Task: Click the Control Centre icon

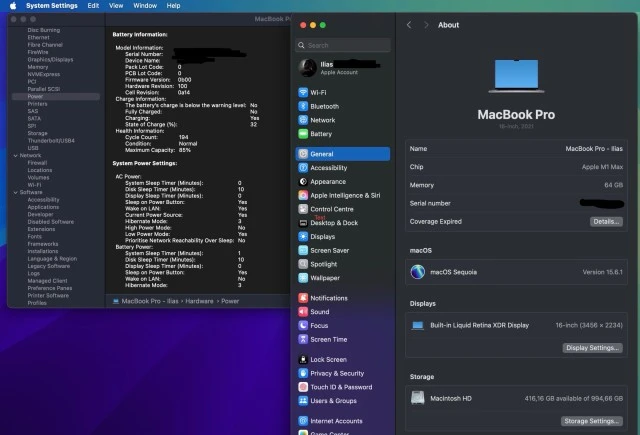Action: pos(303,209)
